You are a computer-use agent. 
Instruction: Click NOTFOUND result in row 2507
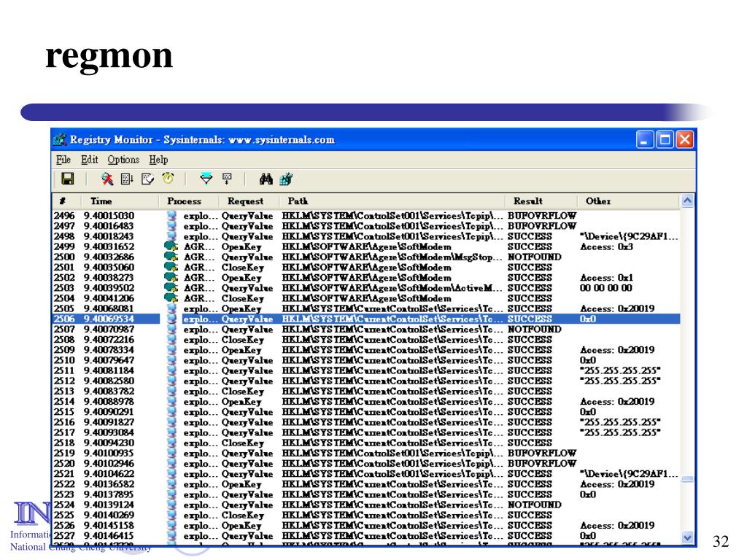(x=534, y=330)
